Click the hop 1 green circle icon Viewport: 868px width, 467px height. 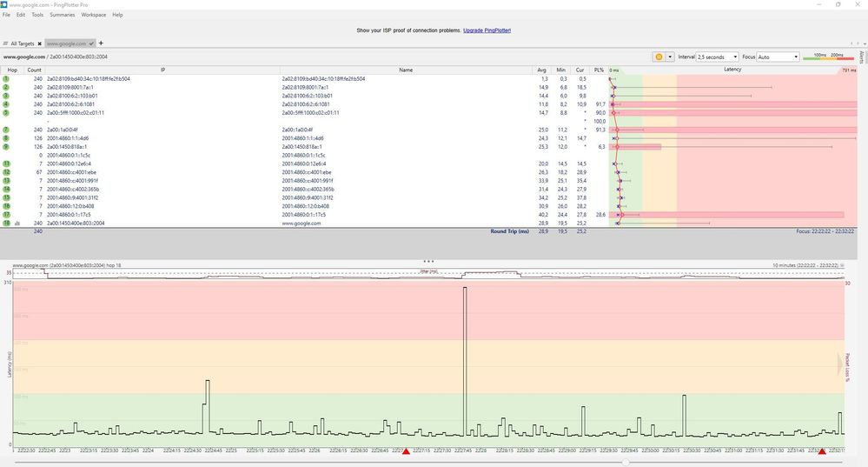(6, 79)
